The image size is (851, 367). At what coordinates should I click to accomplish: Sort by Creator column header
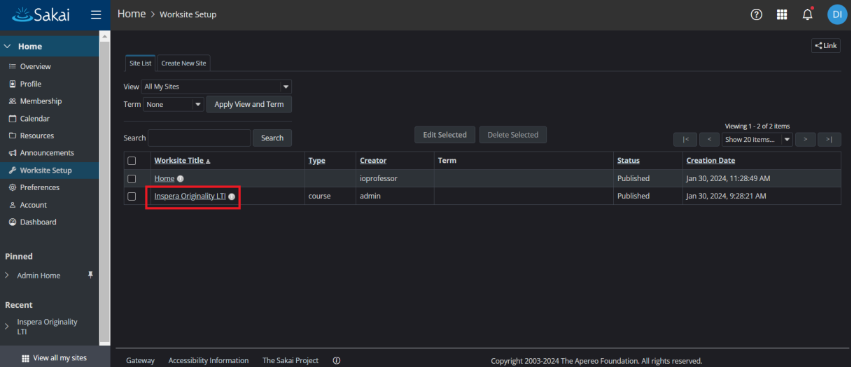pos(373,161)
